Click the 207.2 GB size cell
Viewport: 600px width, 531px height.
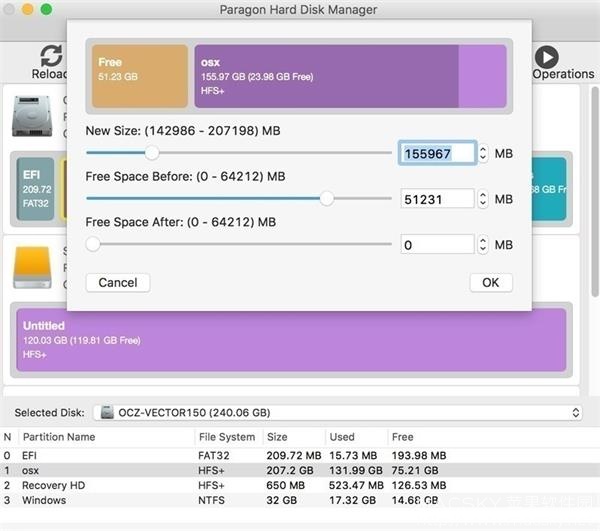(290, 470)
